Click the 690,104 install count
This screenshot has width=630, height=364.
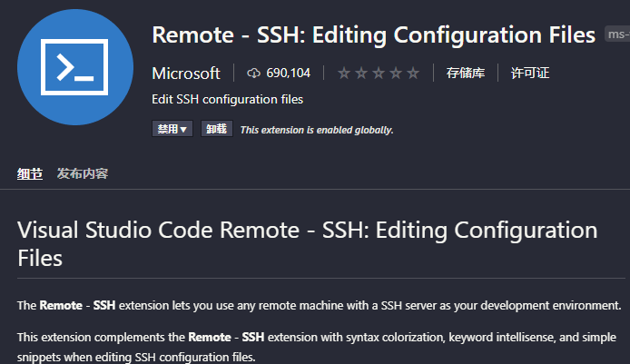click(288, 74)
